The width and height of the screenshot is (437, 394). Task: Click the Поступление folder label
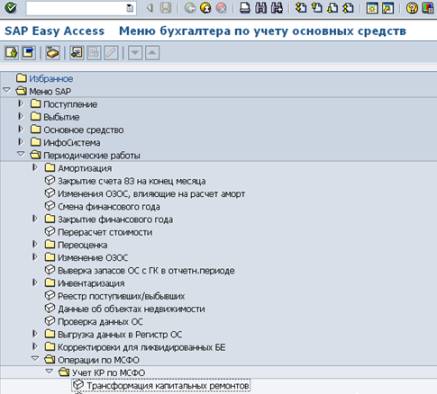point(70,104)
